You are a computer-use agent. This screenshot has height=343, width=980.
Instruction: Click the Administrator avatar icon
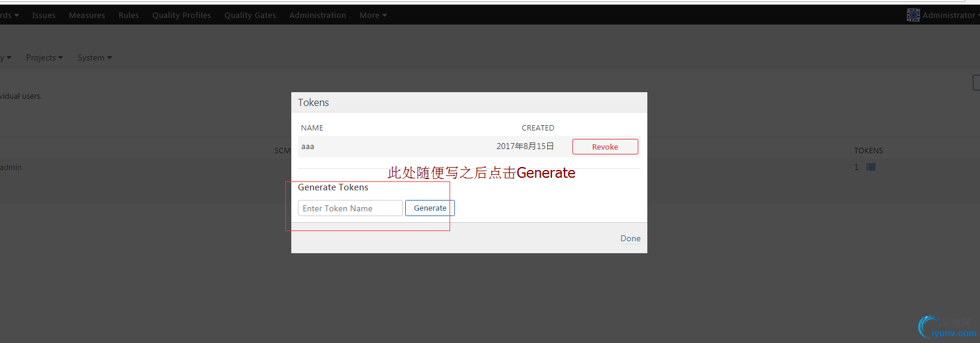tap(913, 15)
